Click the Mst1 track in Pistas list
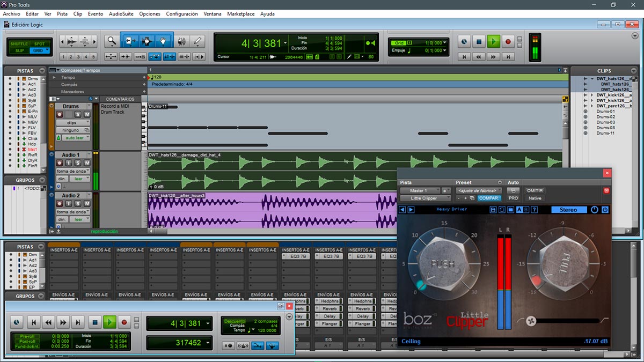The width and height of the screenshot is (644, 362). (33, 149)
